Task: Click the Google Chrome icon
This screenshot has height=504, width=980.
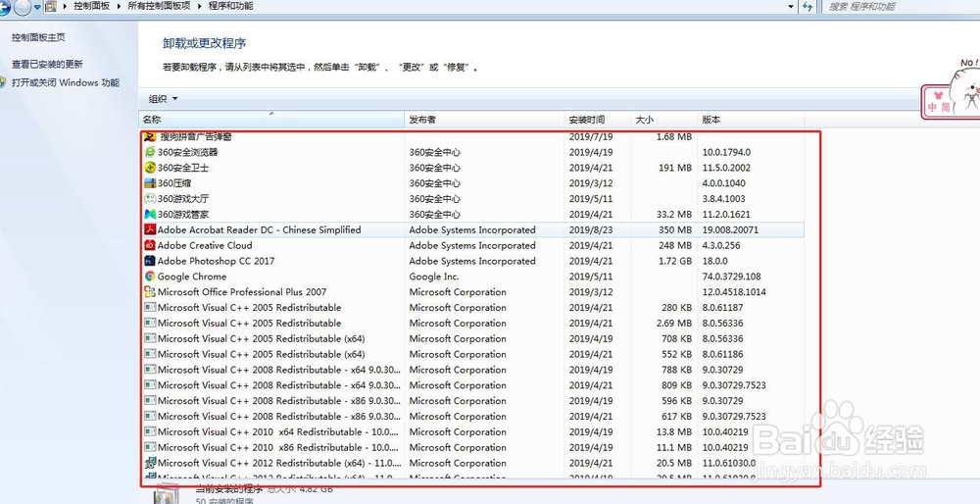Action: (x=150, y=277)
